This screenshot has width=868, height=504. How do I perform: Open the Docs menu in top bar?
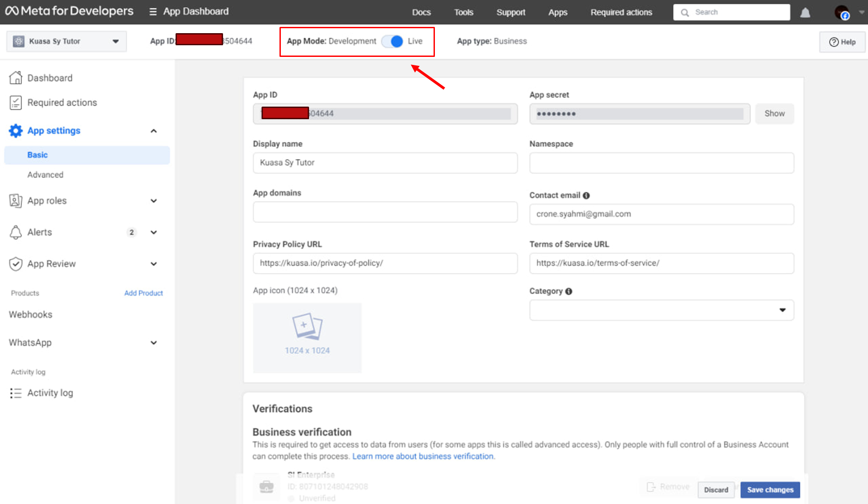(421, 13)
